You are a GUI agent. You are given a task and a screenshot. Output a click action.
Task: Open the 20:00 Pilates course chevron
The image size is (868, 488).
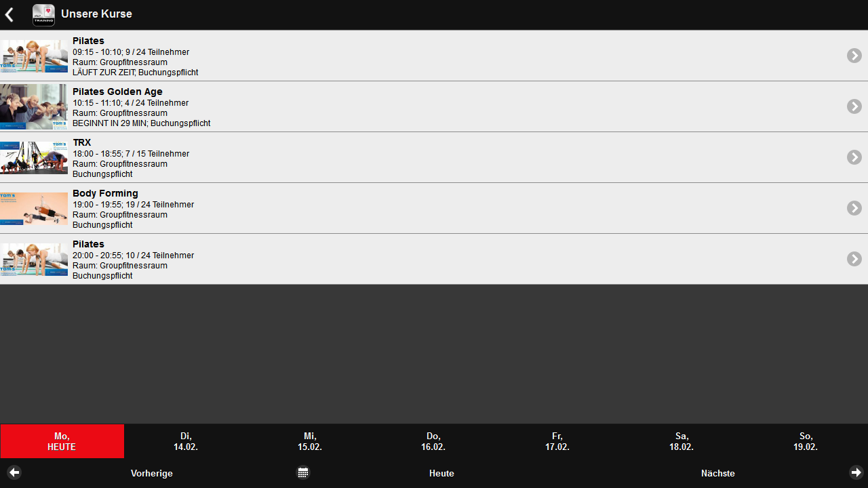tap(854, 259)
